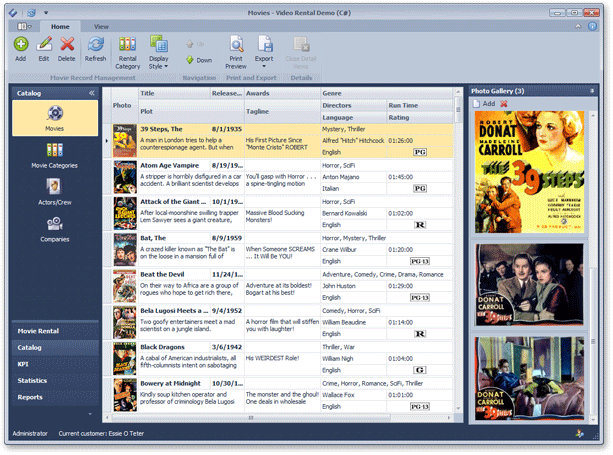Image resolution: width=613 pixels, height=455 pixels.
Task: Click Add in the Photo Gallery
Action: click(483, 103)
